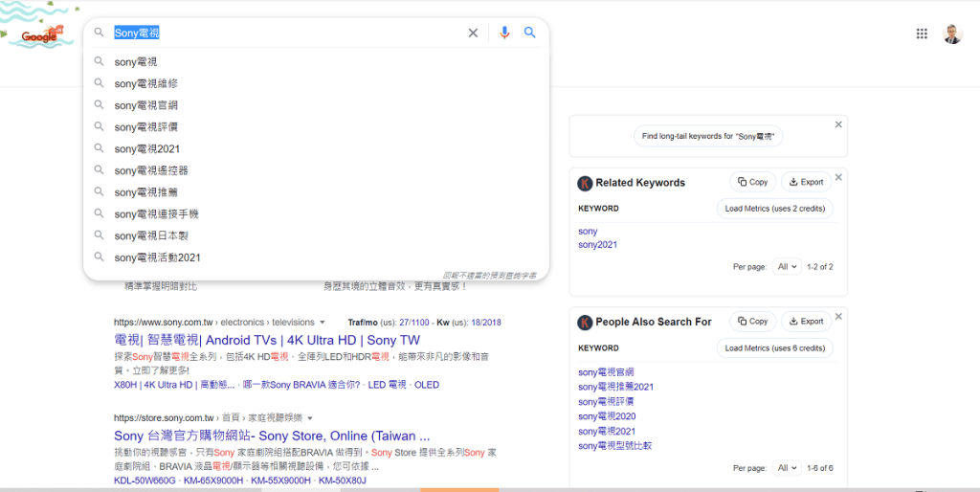Click Load Metrics (uses 2 credits)
The height and width of the screenshot is (492, 980).
[775, 208]
